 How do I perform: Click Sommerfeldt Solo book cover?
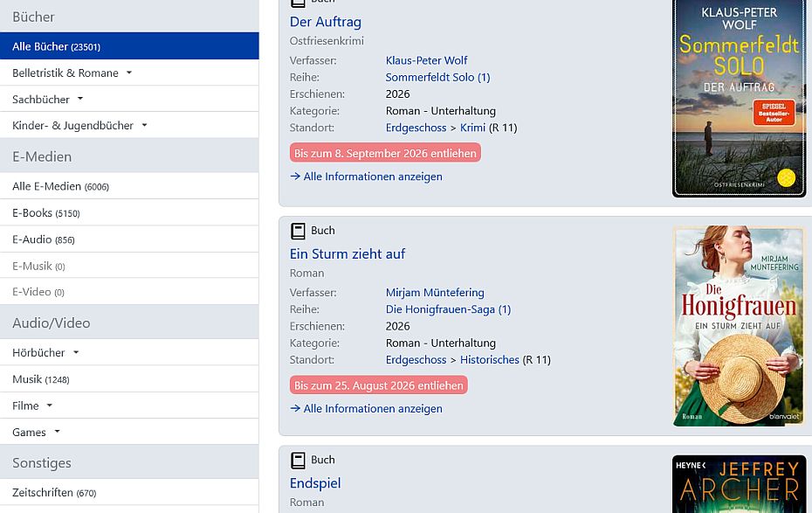click(739, 99)
